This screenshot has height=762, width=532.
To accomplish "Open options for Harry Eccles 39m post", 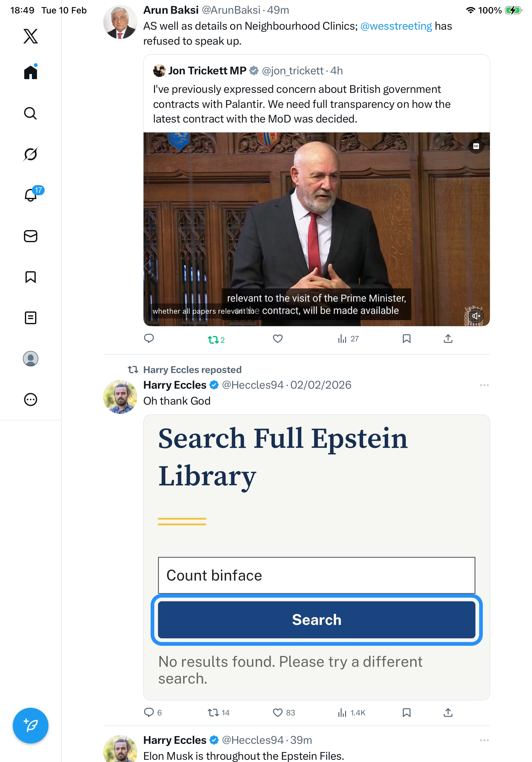I will pyautogui.click(x=484, y=740).
